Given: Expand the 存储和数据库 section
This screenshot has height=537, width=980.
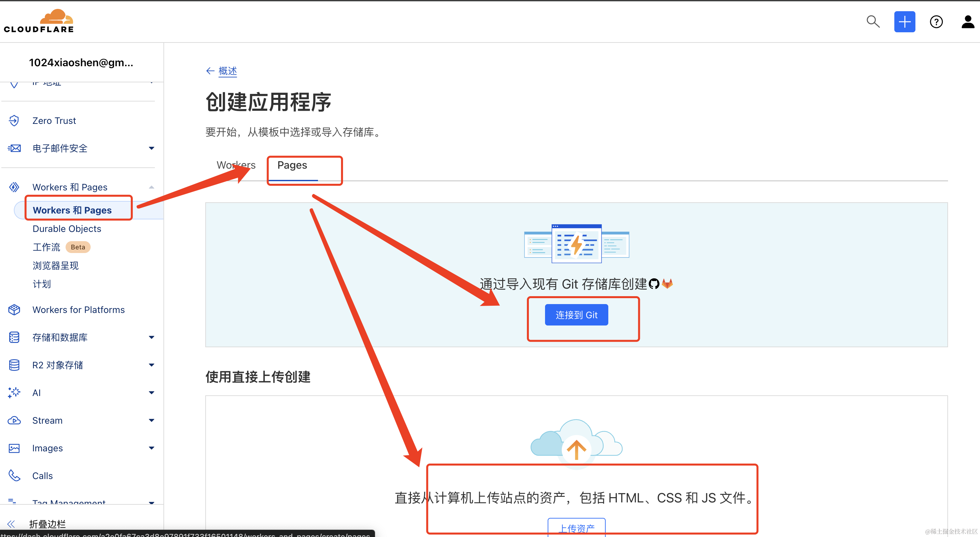Looking at the screenshot, I should 151,337.
